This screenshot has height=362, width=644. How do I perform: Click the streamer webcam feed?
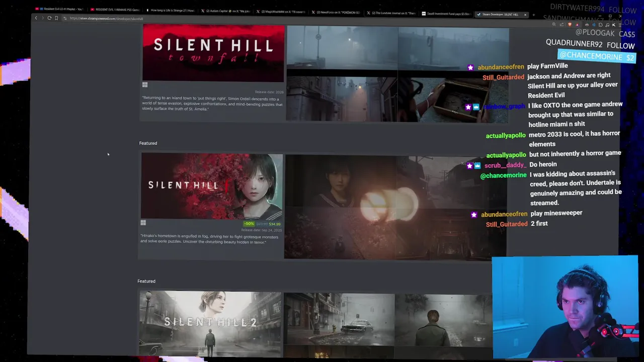565,307
